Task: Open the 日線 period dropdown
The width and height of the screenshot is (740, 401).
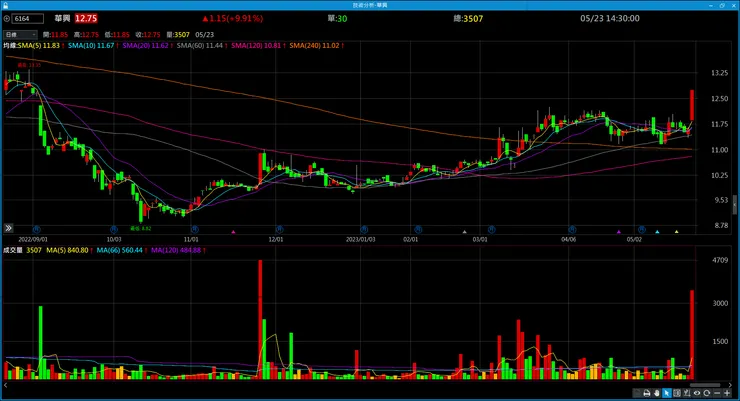Action: (x=20, y=34)
